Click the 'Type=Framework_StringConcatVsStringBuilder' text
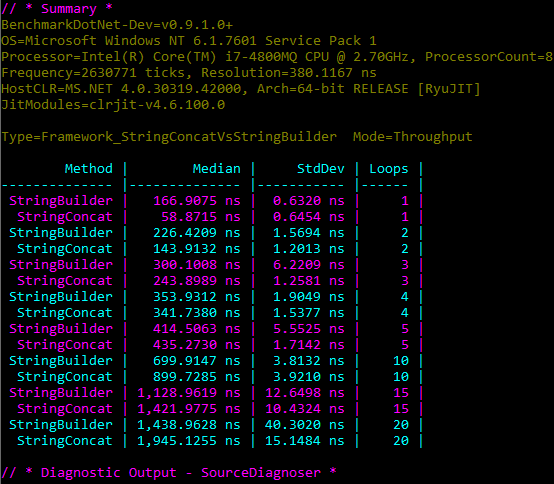Image resolution: width=554 pixels, height=484 pixels. (169, 137)
